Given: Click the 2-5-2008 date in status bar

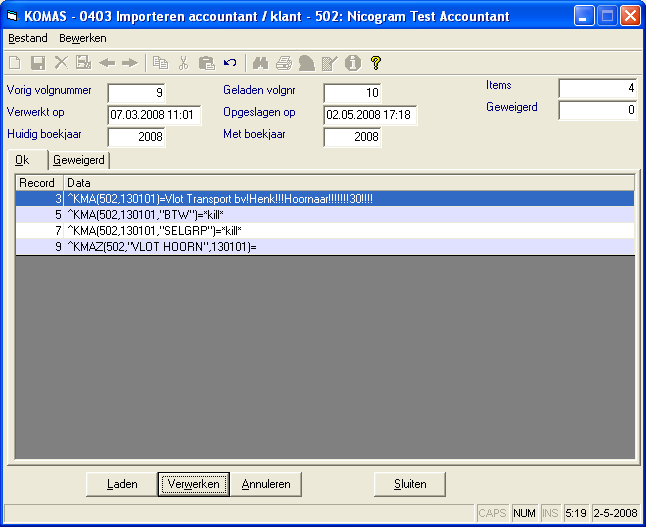Looking at the screenshot, I should (616, 513).
